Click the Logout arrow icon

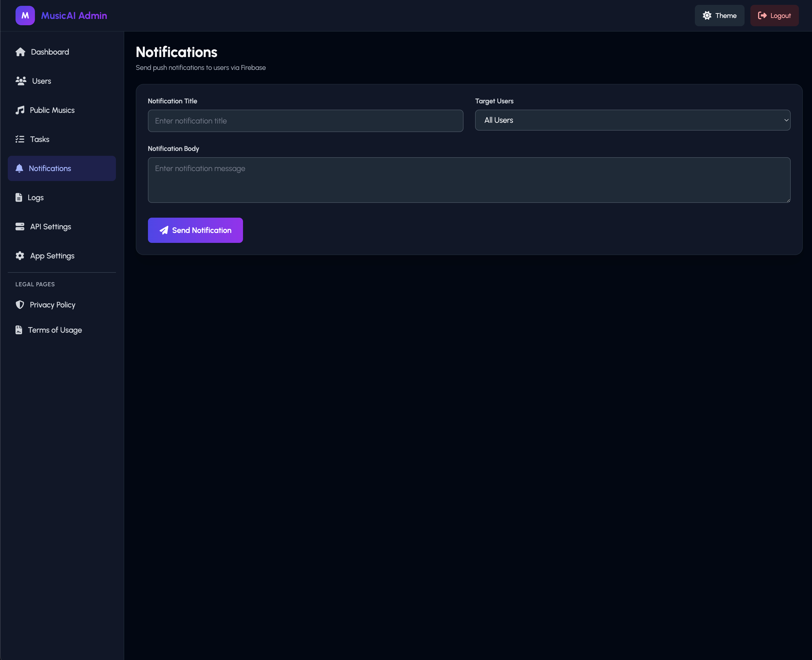pyautogui.click(x=762, y=16)
